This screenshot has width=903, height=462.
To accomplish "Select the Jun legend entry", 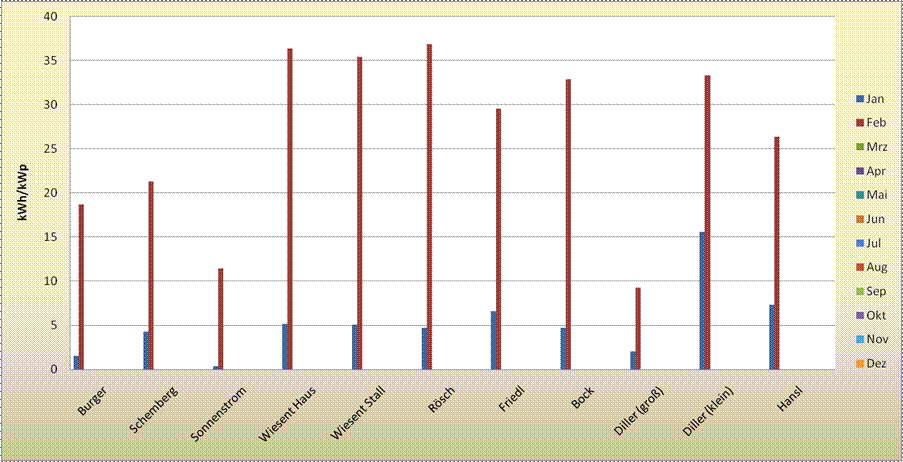I will tap(871, 219).
